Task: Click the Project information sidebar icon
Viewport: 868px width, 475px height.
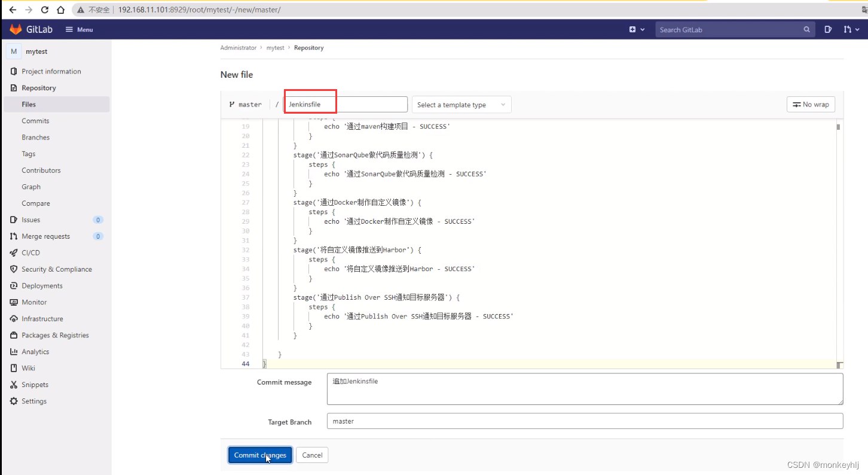Action: click(14, 71)
